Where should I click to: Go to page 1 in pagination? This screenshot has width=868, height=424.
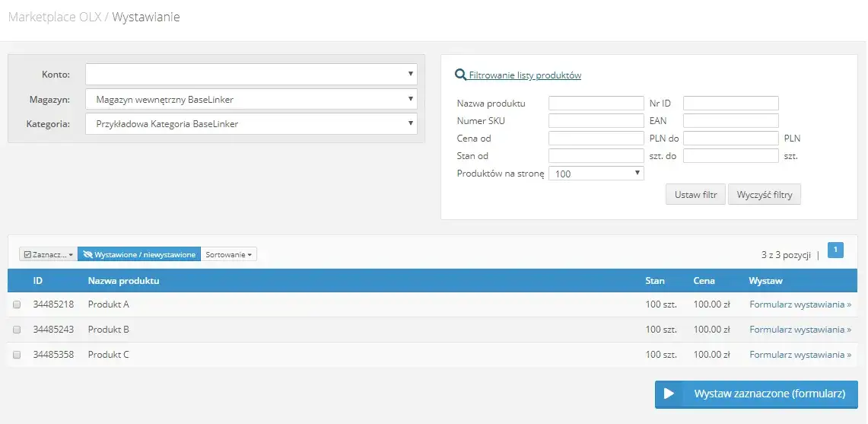(x=835, y=250)
